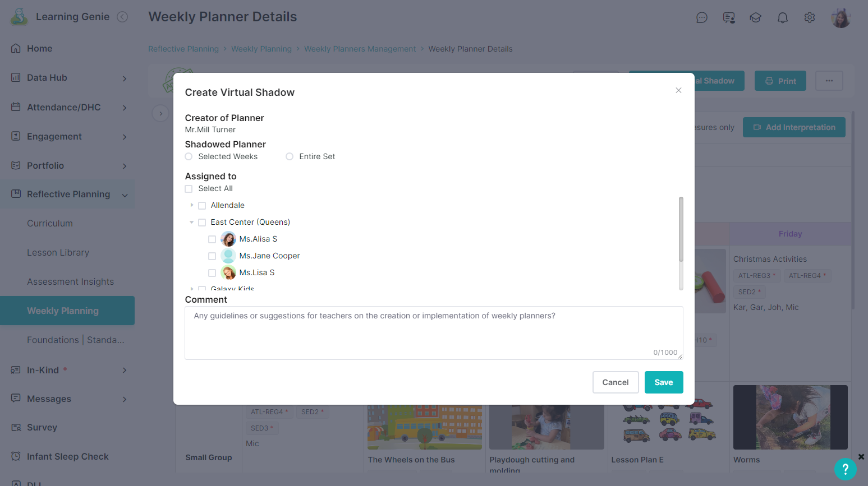Viewport: 868px width, 486px height.
Task: Expand the Allendale tree node
Action: [x=192, y=205]
